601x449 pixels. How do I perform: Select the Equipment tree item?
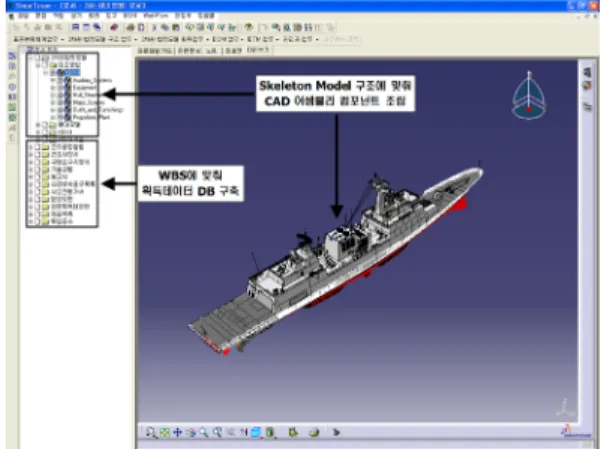[84, 87]
